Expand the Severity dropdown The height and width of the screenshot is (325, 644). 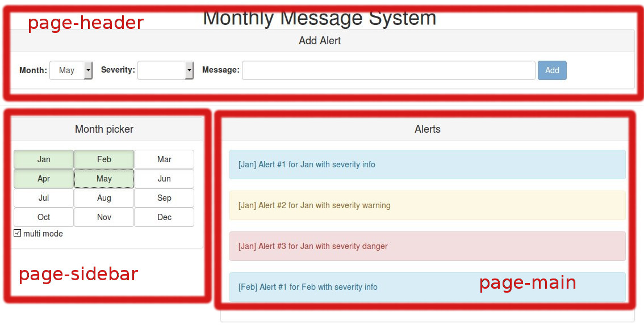[165, 70]
